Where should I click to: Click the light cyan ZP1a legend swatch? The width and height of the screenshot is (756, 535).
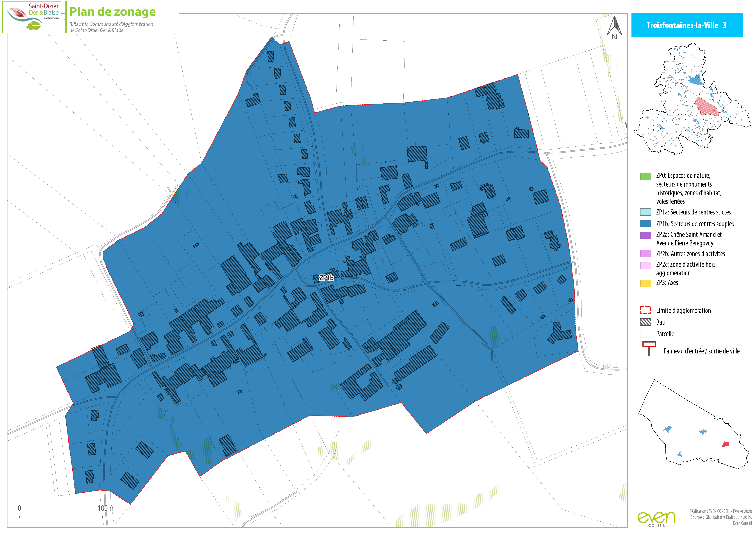(645, 212)
